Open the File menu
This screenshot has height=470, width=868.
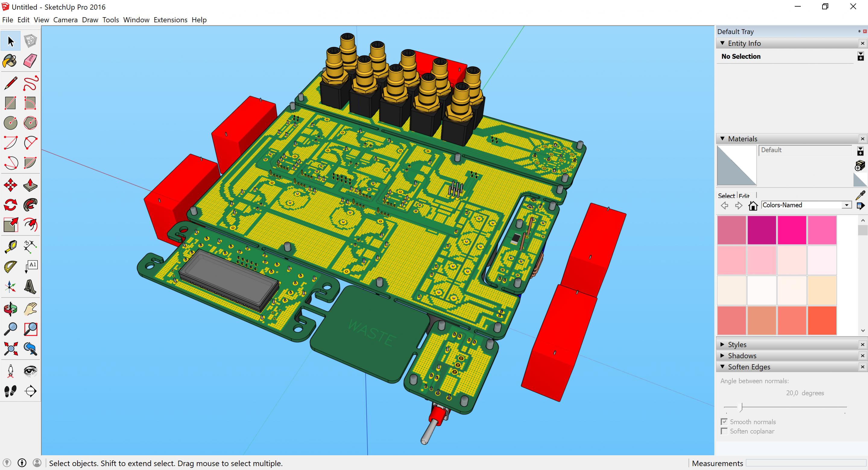tap(8, 20)
